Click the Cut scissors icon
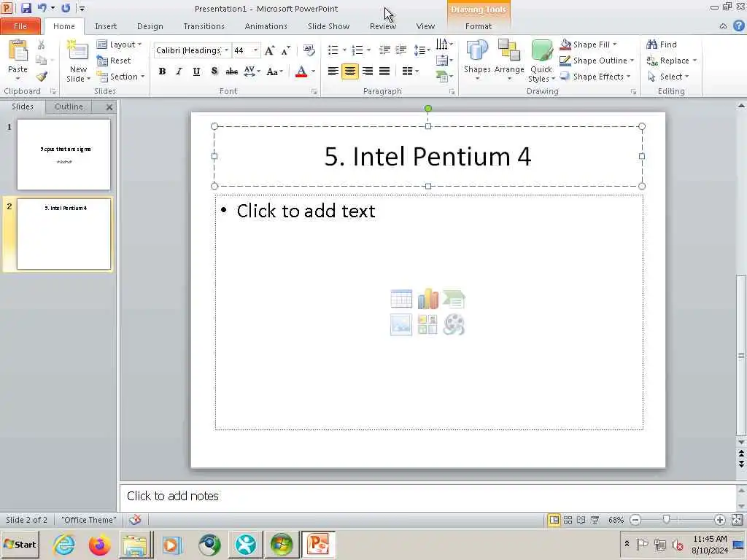Viewport: 747px width, 560px height. pyautogui.click(x=42, y=44)
